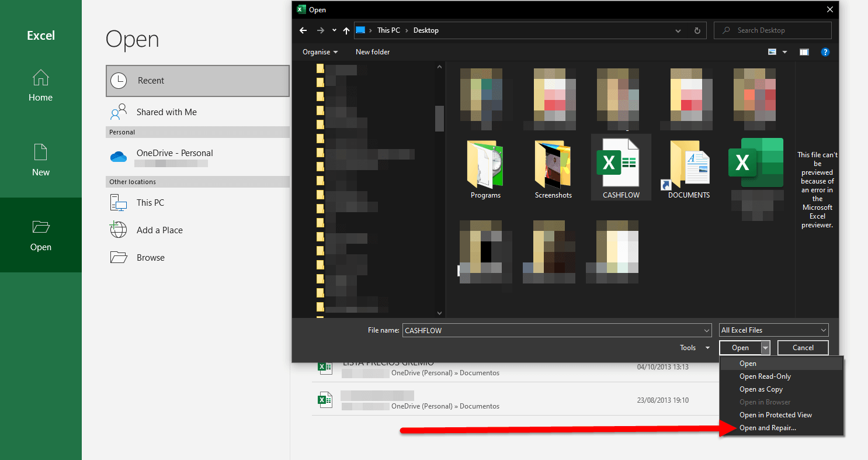Expand the view options dropdown arrow
The image size is (868, 460).
pos(784,52)
